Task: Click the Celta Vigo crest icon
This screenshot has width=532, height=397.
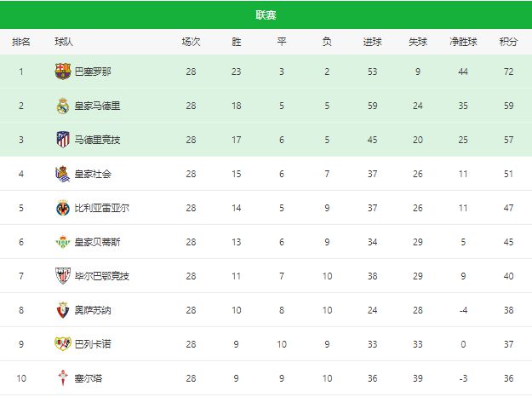Action: point(62,378)
